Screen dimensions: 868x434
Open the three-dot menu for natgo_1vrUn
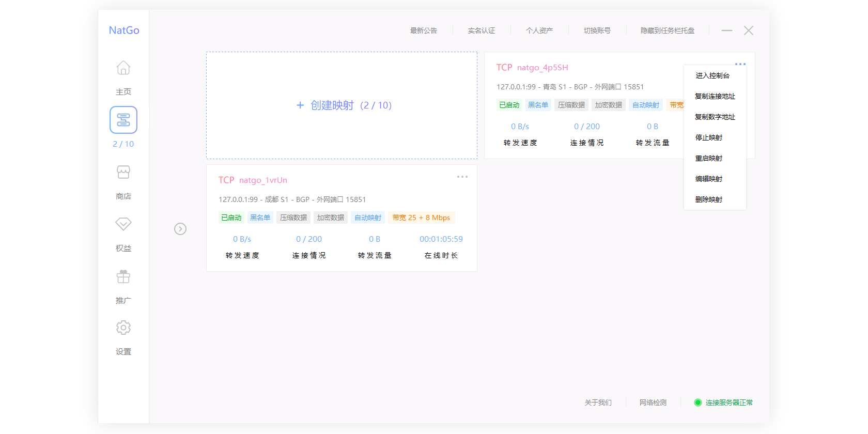pyautogui.click(x=462, y=177)
